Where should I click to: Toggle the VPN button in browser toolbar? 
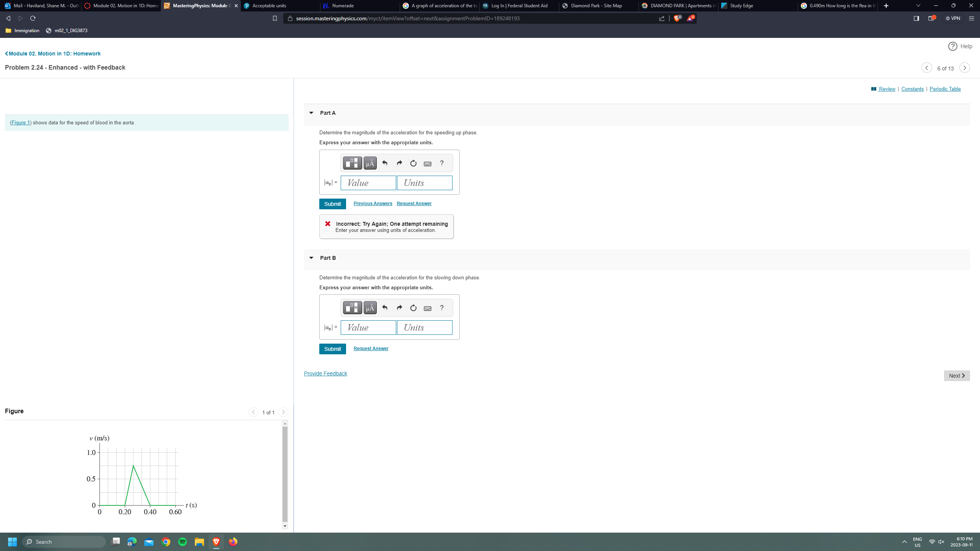953,18
